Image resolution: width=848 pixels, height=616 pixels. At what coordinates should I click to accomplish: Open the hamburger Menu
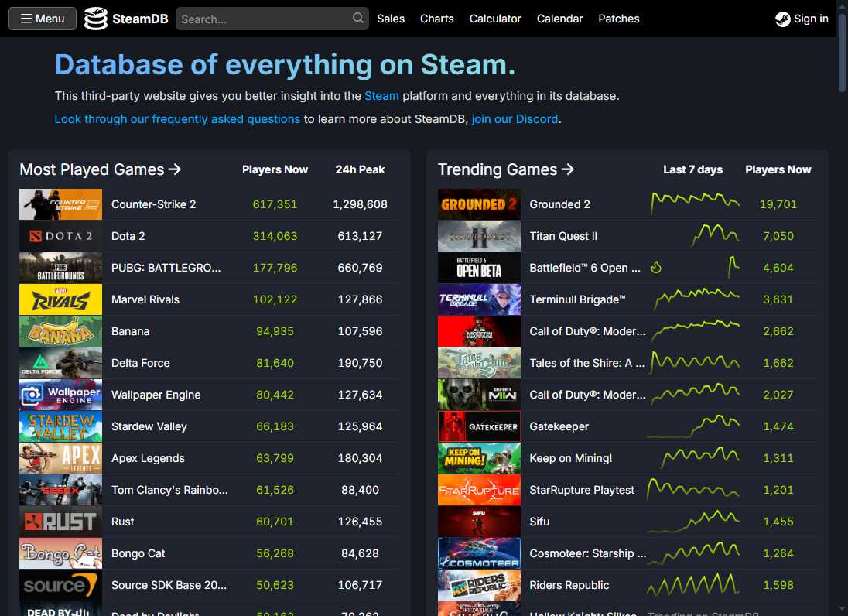tap(41, 18)
